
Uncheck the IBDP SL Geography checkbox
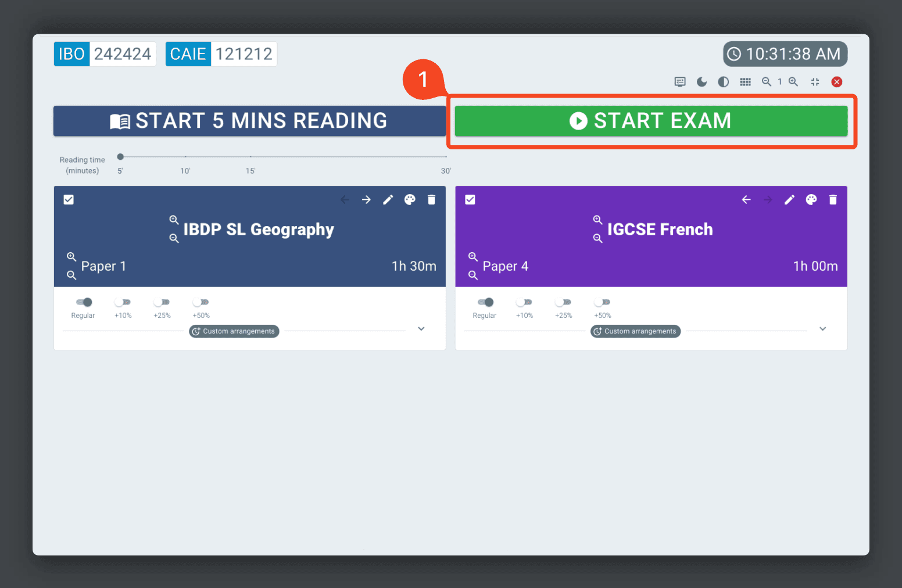69,200
